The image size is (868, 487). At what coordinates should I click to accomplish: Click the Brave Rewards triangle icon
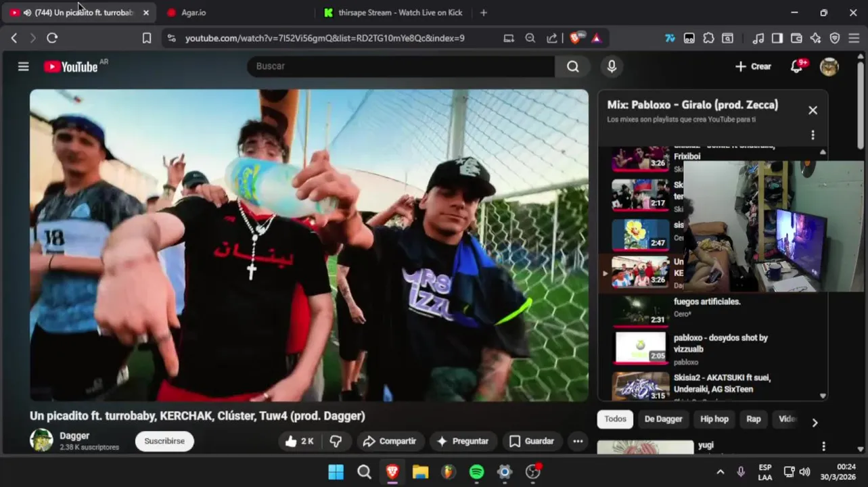click(x=596, y=39)
